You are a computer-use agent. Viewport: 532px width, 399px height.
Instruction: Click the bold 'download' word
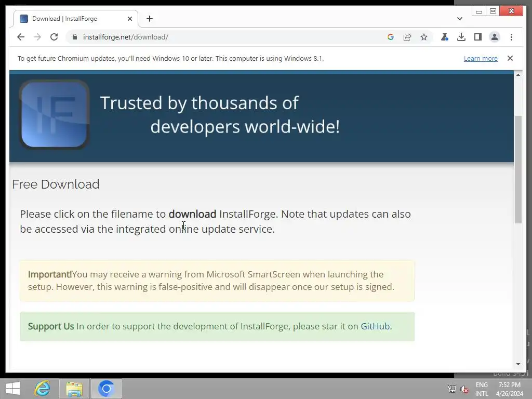pos(192,214)
